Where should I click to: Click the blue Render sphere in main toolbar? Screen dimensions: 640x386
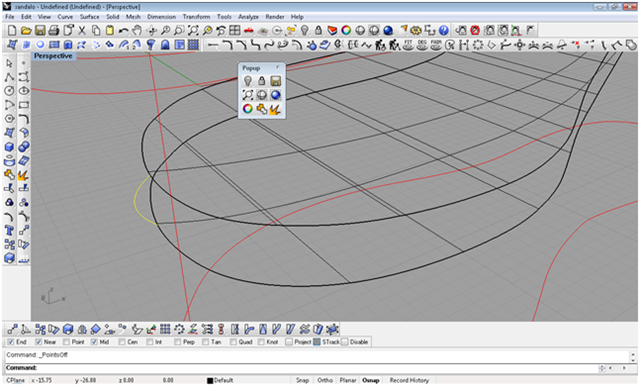388,31
